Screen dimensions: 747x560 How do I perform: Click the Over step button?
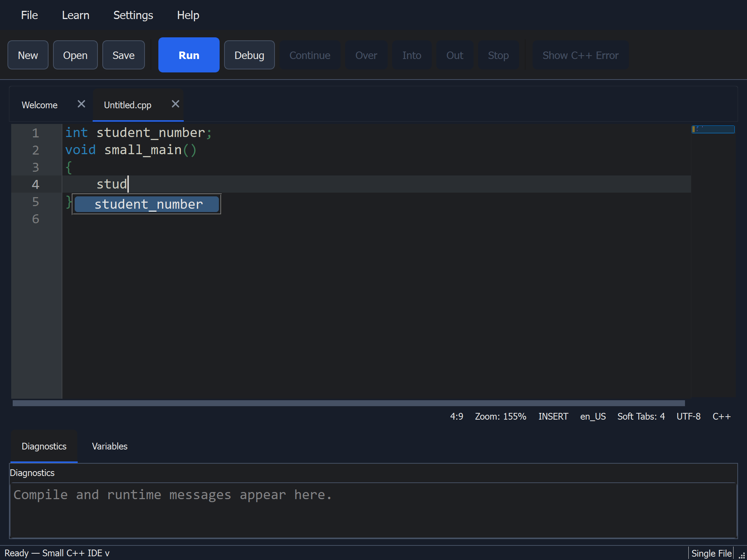point(366,55)
